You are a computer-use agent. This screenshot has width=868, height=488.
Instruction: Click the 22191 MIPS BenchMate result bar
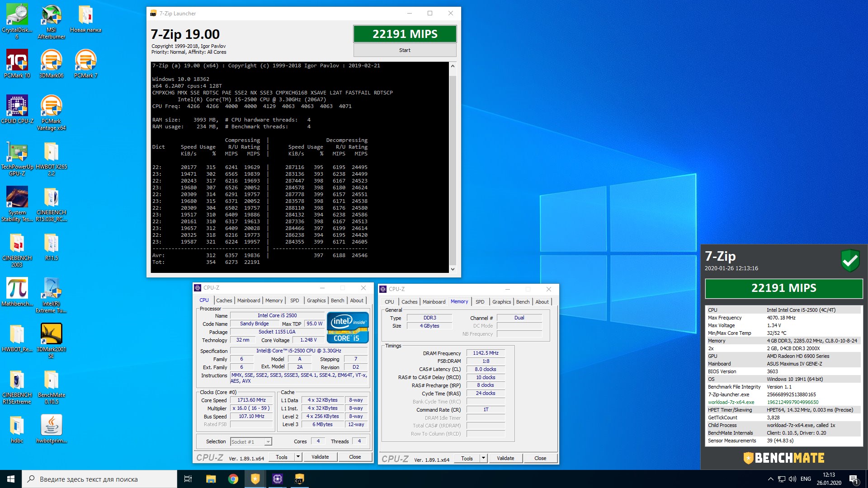(784, 288)
